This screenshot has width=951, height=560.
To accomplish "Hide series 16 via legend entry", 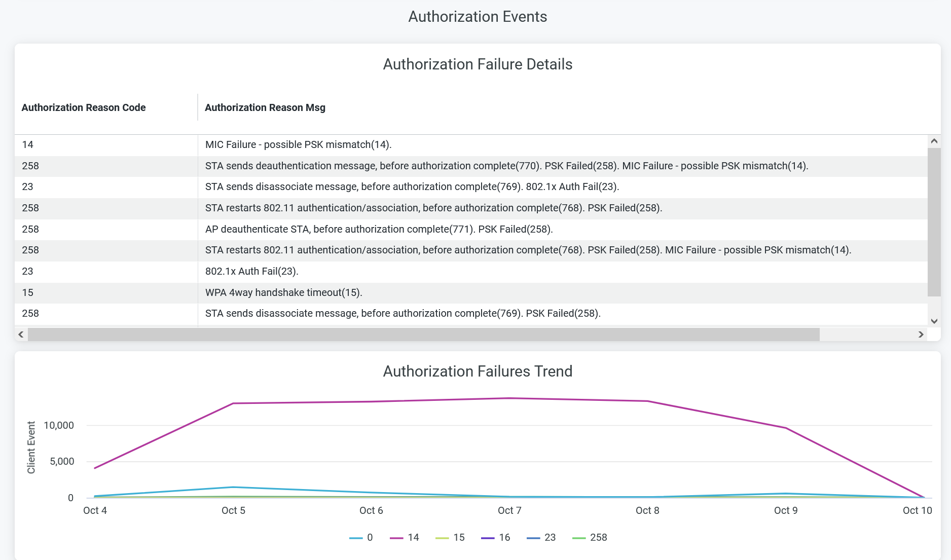I will [496, 538].
